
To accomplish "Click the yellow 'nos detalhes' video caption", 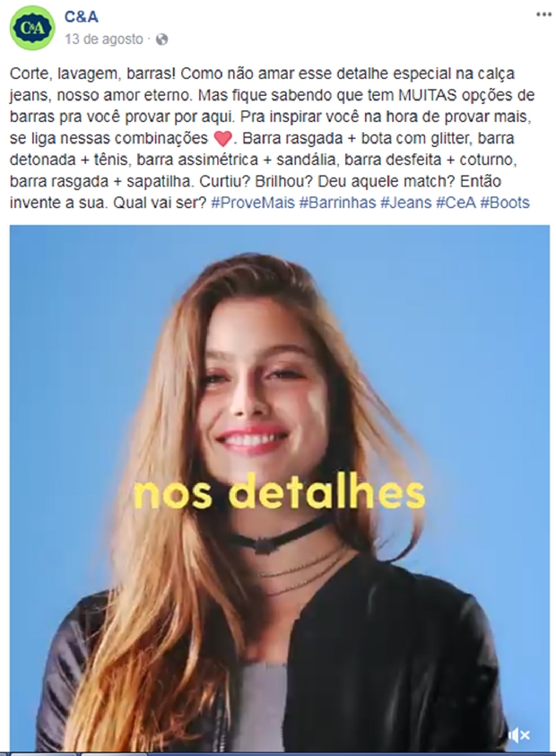I will (279, 492).
